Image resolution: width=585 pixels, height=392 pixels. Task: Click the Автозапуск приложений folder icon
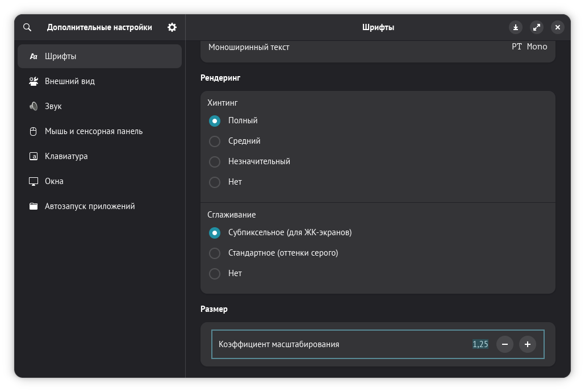pos(34,206)
